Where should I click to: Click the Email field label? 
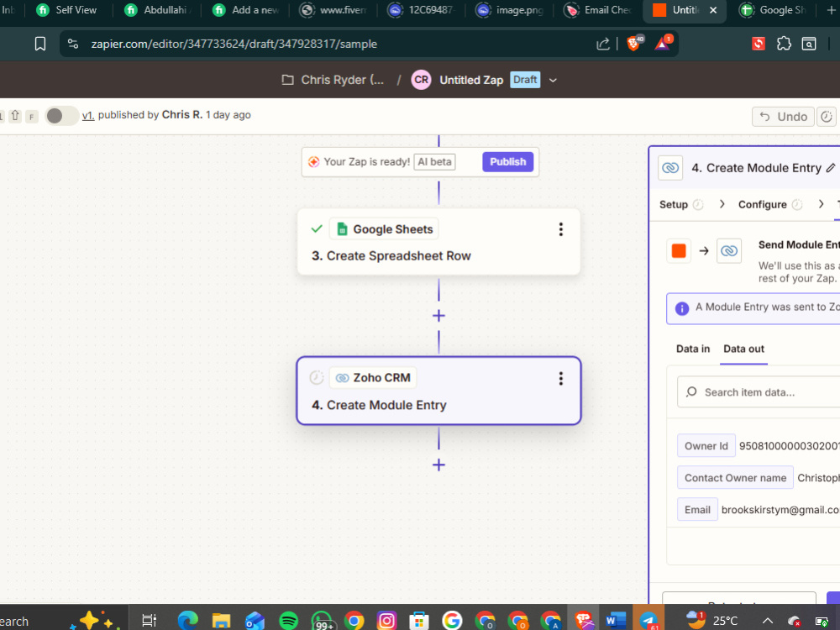coord(697,510)
